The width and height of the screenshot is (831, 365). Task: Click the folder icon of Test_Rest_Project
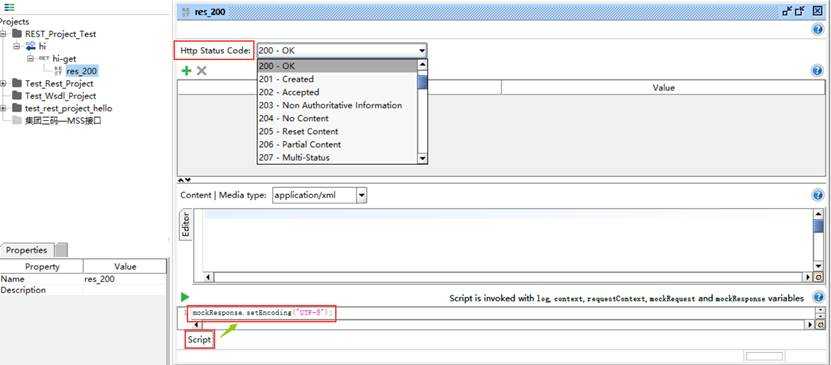click(x=17, y=84)
